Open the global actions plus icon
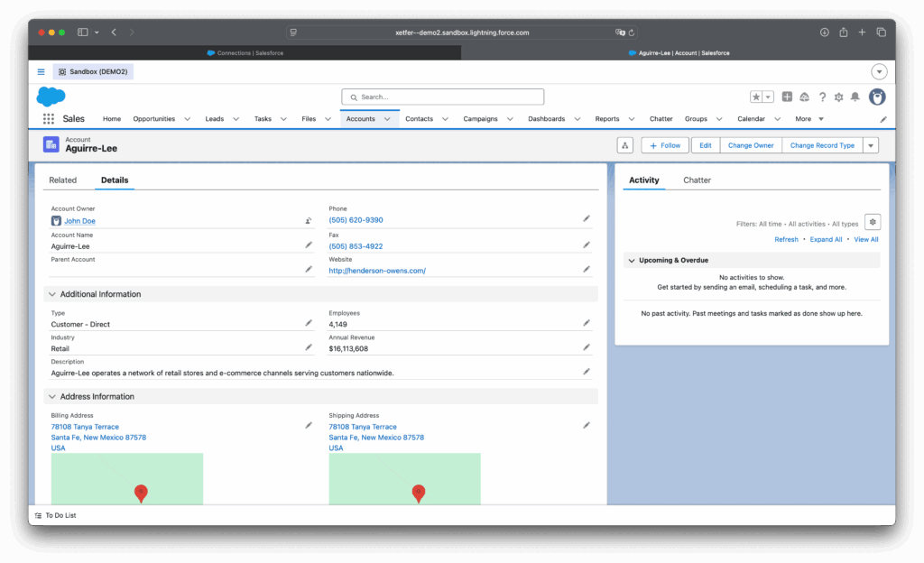The height and width of the screenshot is (563, 924). click(787, 97)
